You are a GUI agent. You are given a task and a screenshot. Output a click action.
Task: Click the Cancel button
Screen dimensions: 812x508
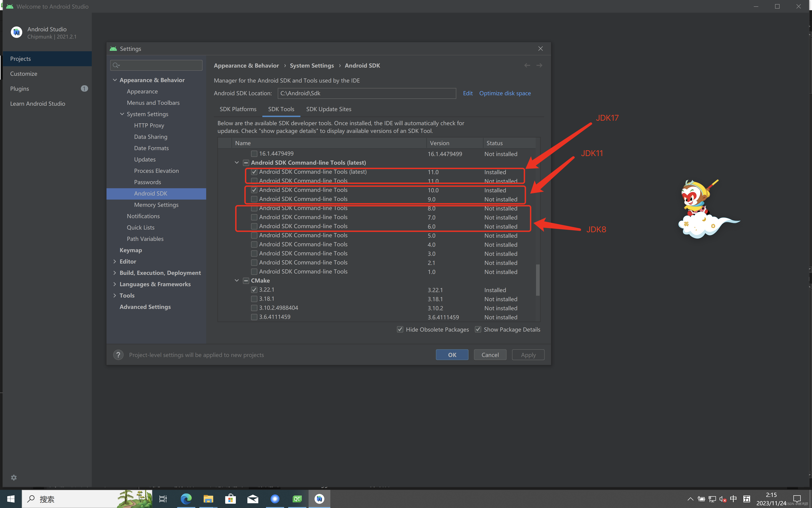pyautogui.click(x=490, y=355)
